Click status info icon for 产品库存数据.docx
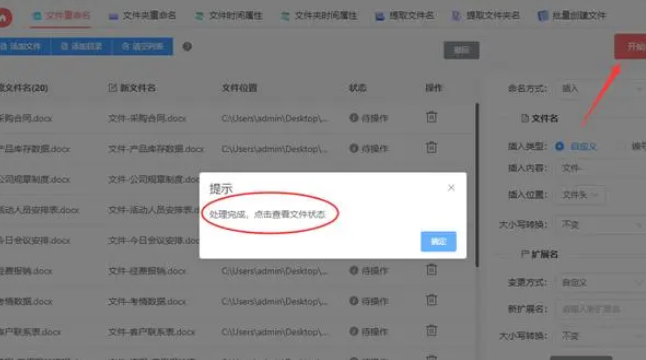Image resolution: width=646 pixels, height=360 pixels. (353, 148)
